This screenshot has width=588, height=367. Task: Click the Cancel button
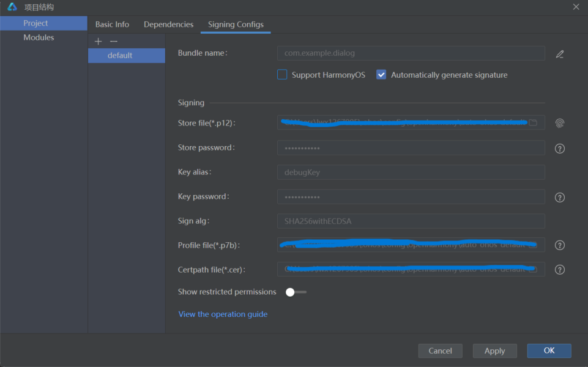[440, 350]
